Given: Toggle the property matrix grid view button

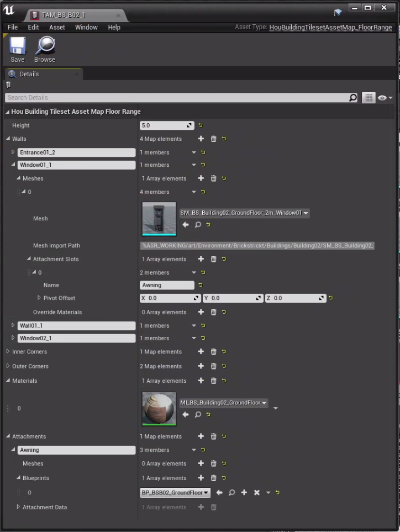Looking at the screenshot, I should pyautogui.click(x=369, y=98).
